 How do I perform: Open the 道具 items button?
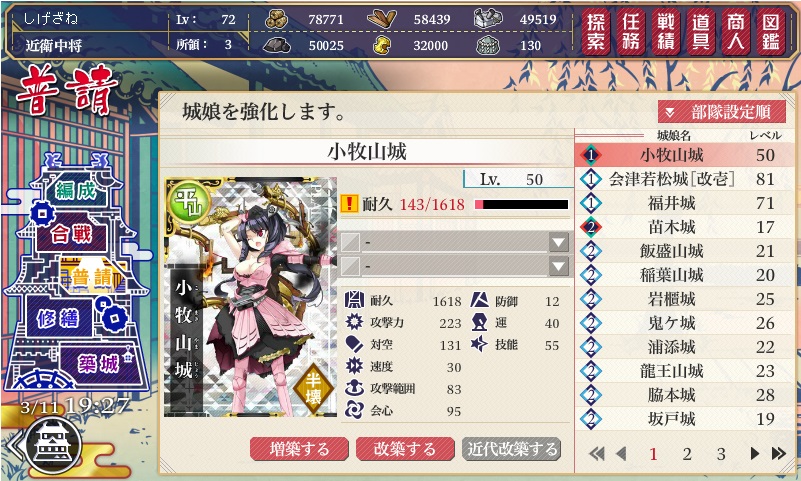[700, 32]
